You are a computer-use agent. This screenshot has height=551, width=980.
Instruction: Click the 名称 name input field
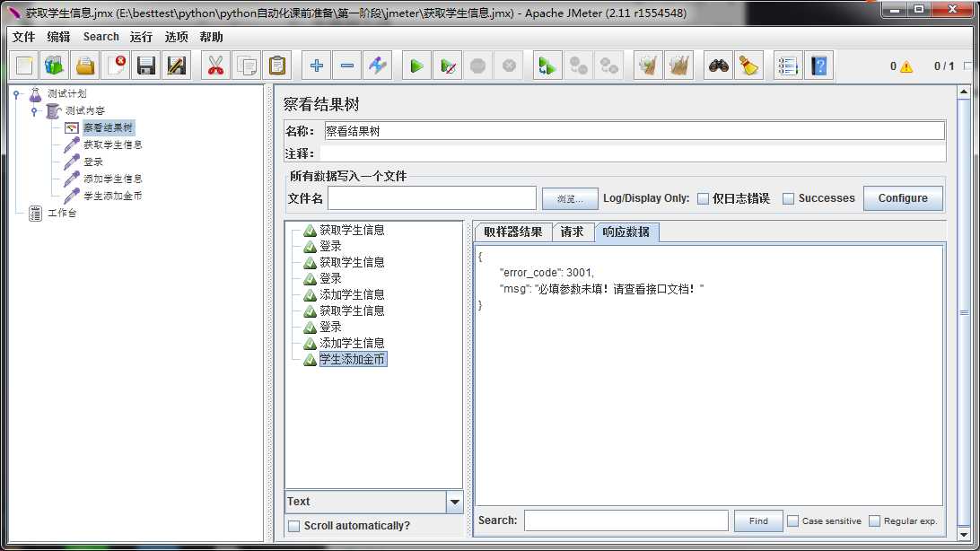[x=634, y=131]
